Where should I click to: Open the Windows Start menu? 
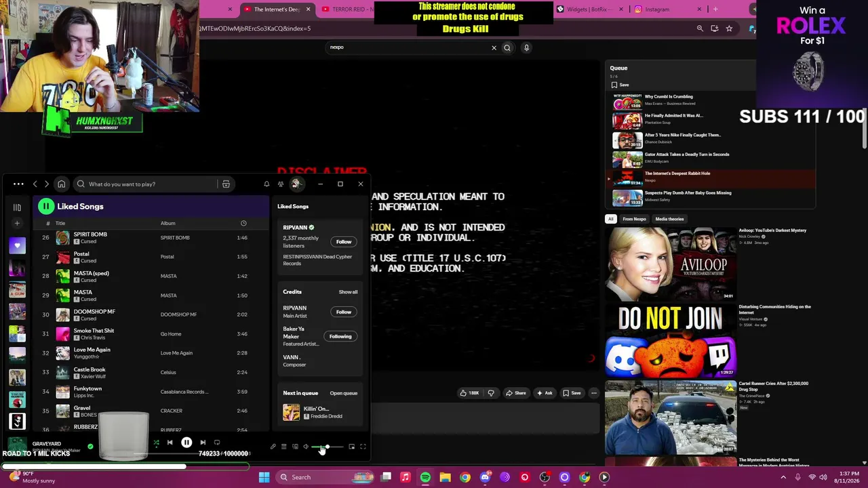tap(264, 477)
